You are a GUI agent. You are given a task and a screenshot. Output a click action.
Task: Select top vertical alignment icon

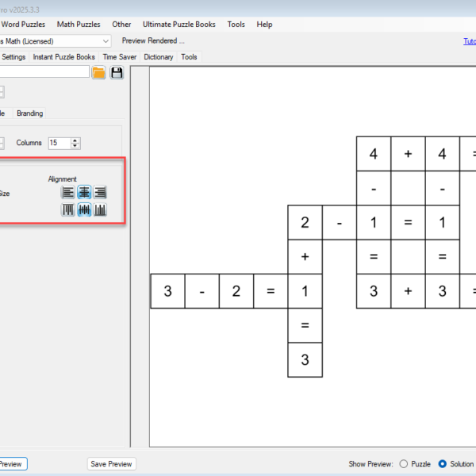point(68,209)
